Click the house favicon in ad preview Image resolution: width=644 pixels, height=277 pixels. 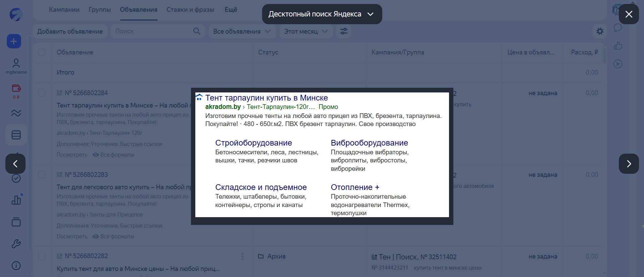click(199, 97)
